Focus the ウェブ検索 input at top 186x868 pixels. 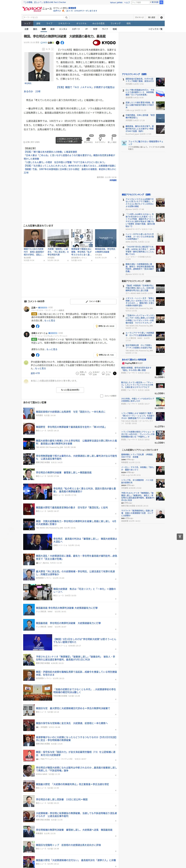[140, 2]
